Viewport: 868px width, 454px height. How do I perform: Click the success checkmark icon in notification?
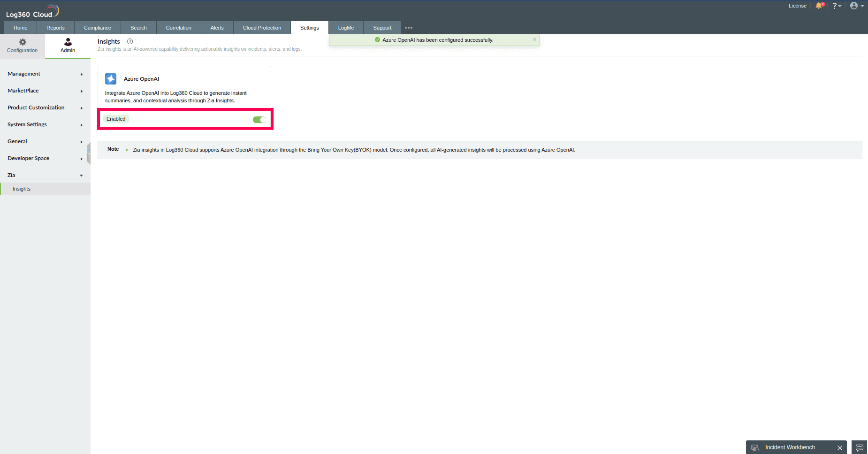377,40
